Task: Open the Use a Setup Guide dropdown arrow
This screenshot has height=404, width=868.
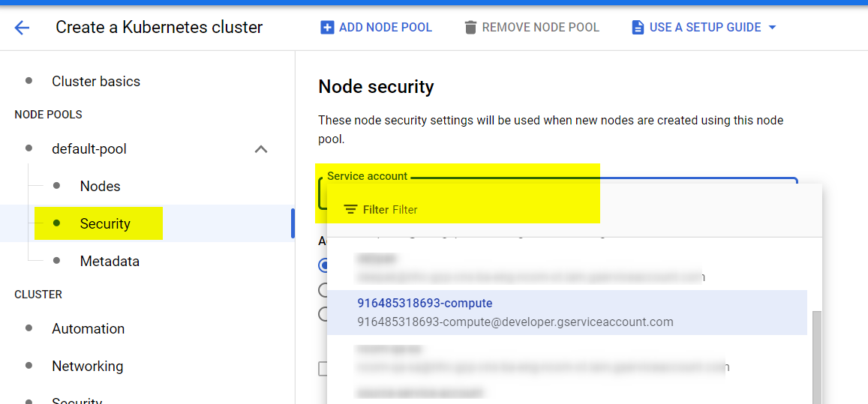Action: [773, 27]
